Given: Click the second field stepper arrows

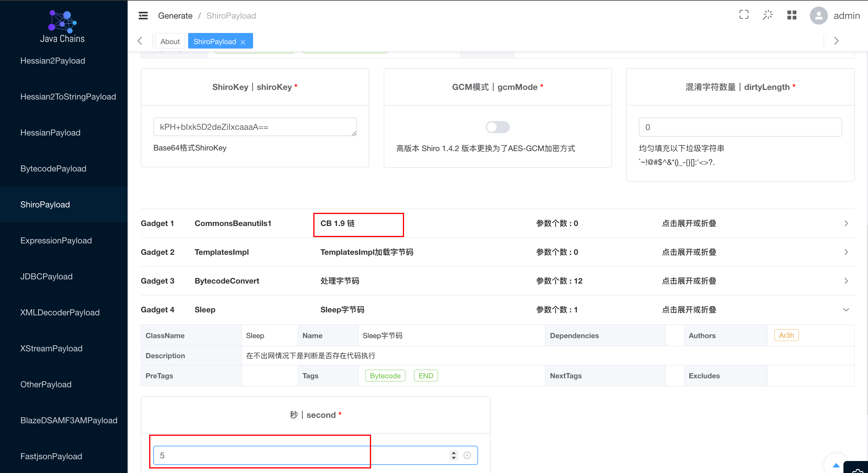Looking at the screenshot, I should coord(453,455).
